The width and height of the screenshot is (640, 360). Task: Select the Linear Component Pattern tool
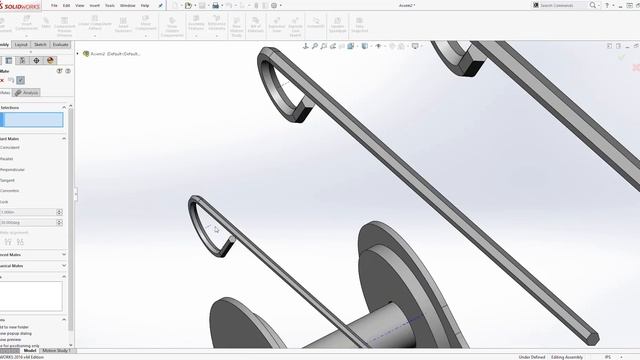click(x=95, y=23)
